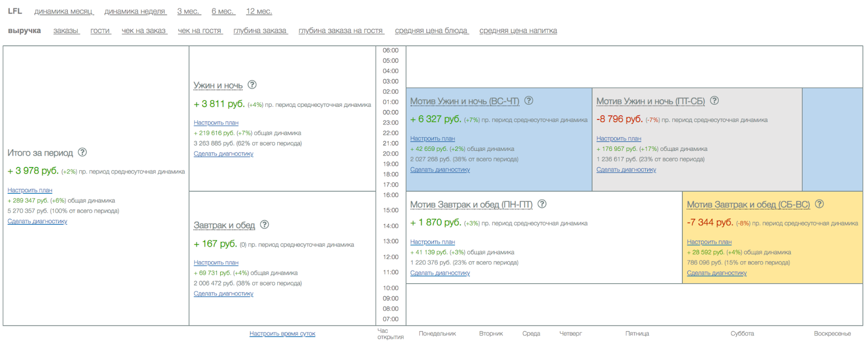This screenshot has height=343, width=868.
Task: Select the 12 мес. period
Action: pos(259,11)
